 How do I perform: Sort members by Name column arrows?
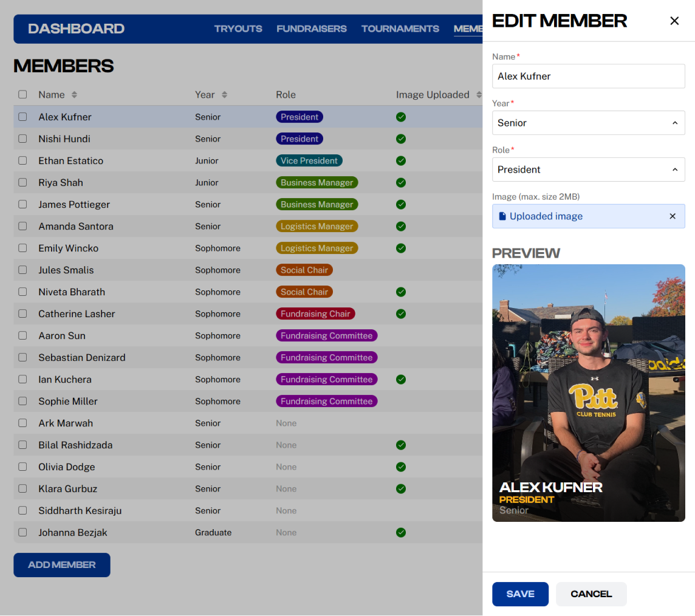click(x=75, y=95)
